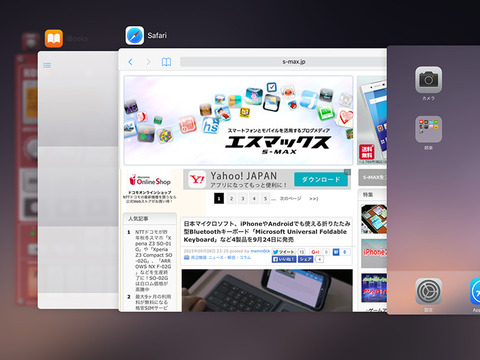Image resolution: width=480 pixels, height=360 pixels.
Task: Open the app folder below Camera
Action: tap(428, 129)
